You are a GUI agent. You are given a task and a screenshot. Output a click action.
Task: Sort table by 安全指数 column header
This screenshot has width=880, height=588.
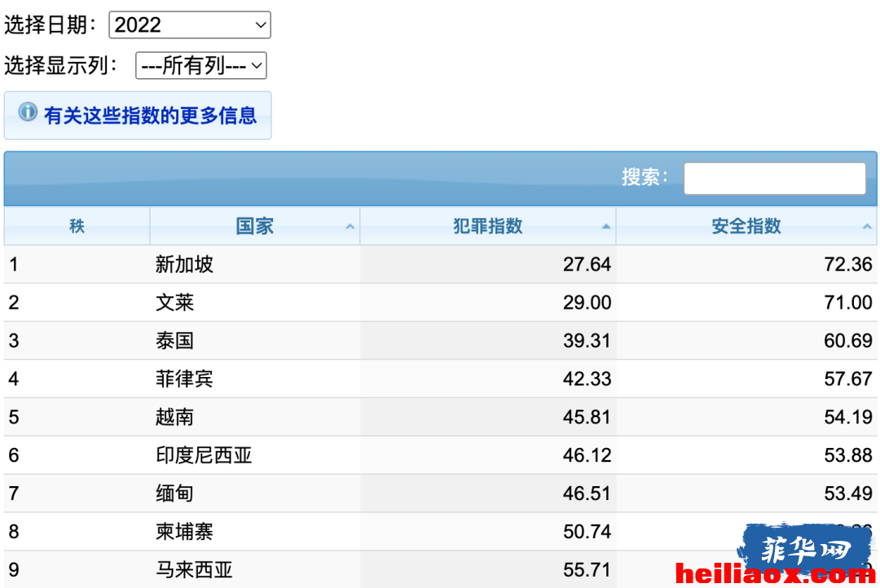point(746,226)
